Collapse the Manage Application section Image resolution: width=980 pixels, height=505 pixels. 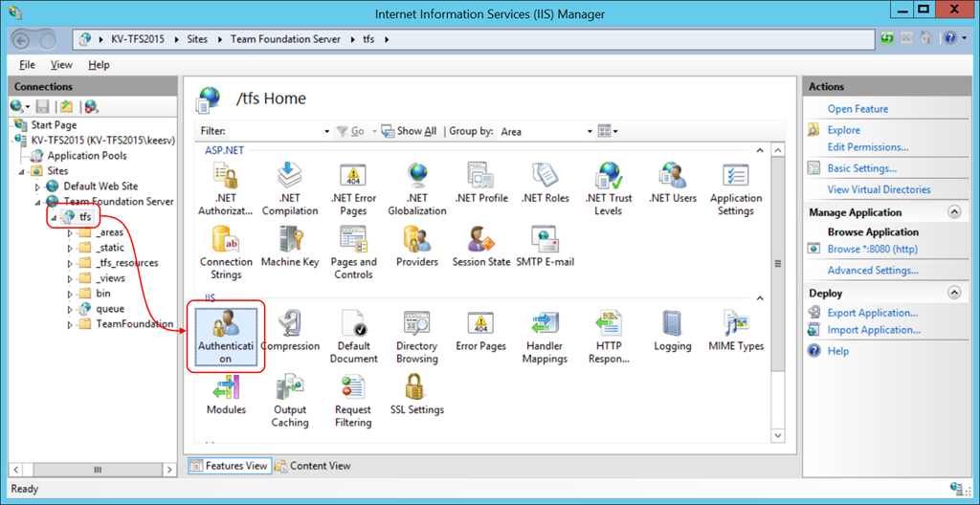[954, 212]
